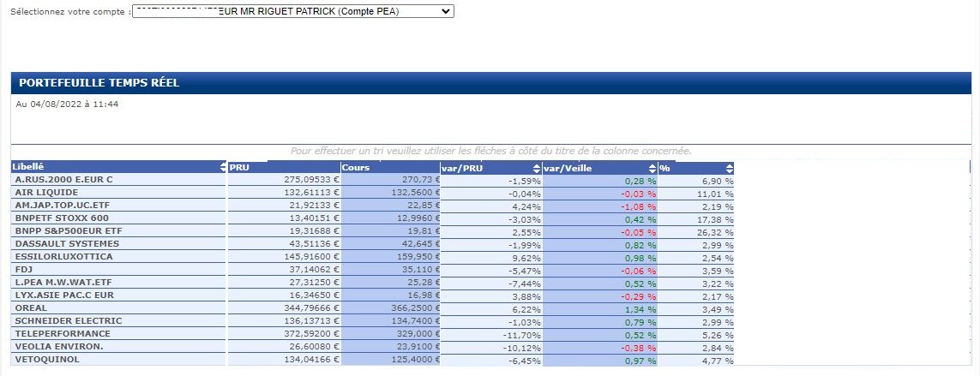
Task: Click portfolio share 6,90 %
Action: pyautogui.click(x=719, y=181)
